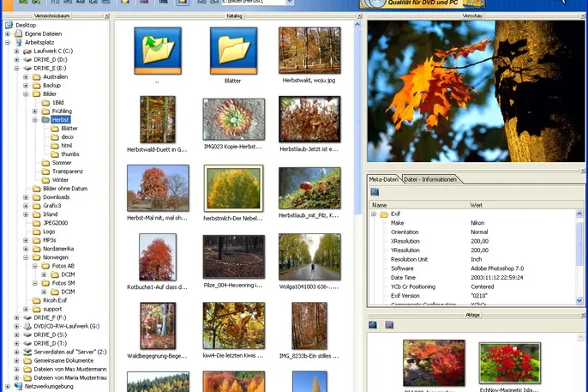Click the toolbar icon below the Meta-Daten tab
The image size is (588, 392).
375,192
